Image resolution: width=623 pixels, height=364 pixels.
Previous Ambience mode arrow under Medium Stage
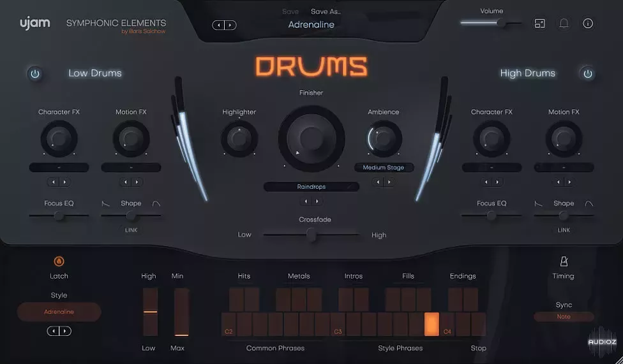[x=378, y=182]
